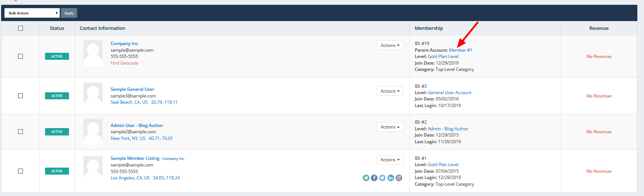Click the Status column header
The width and height of the screenshot is (644, 196).
point(57,28)
